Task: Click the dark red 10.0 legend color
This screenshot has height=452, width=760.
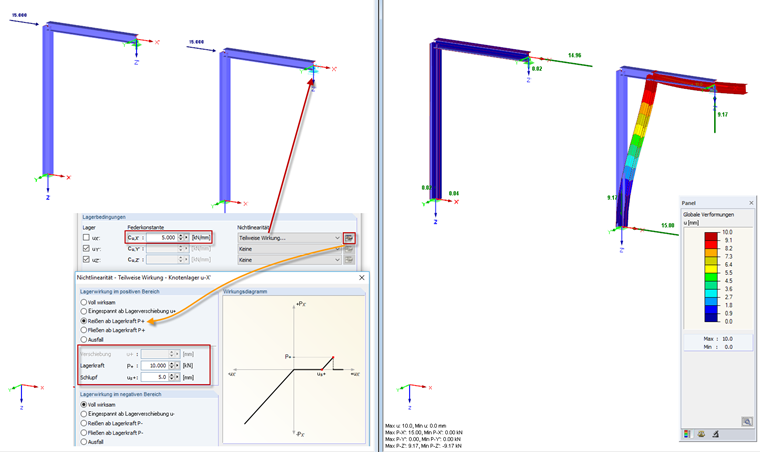Action: point(711,236)
